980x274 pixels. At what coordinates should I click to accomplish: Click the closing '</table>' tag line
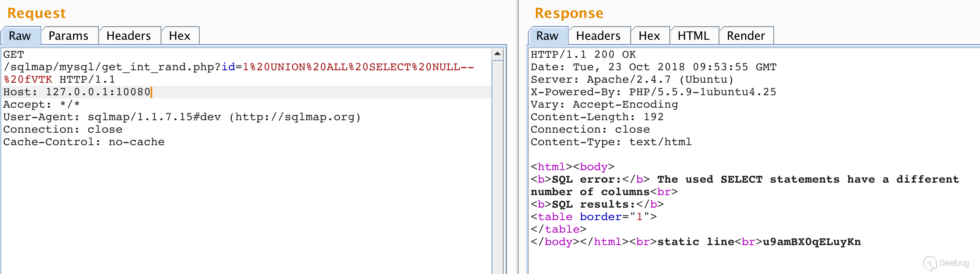pos(559,230)
